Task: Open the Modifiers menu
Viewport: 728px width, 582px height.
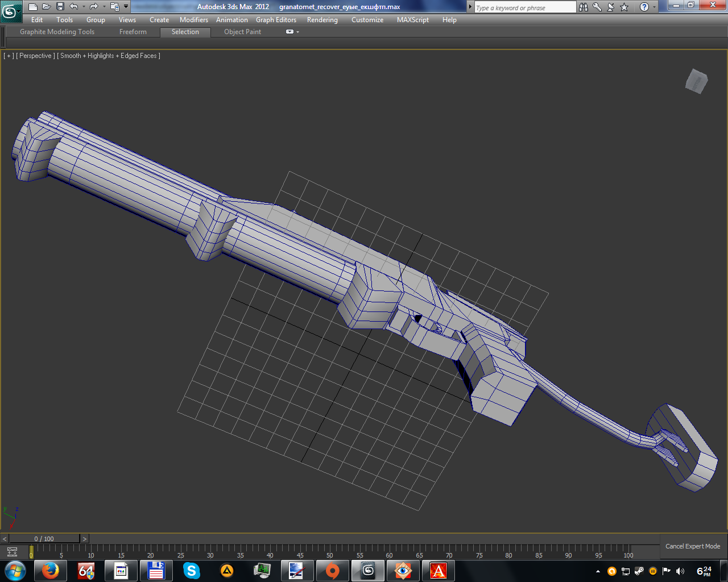Action: 193,20
